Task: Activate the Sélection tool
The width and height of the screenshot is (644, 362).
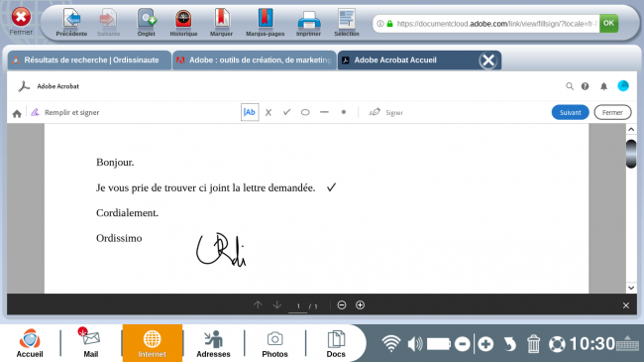Action: pyautogui.click(x=347, y=23)
